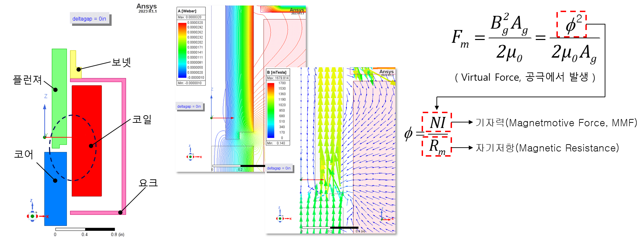
Task: Click the orientation triad in the geometry view
Action: click(x=32, y=216)
